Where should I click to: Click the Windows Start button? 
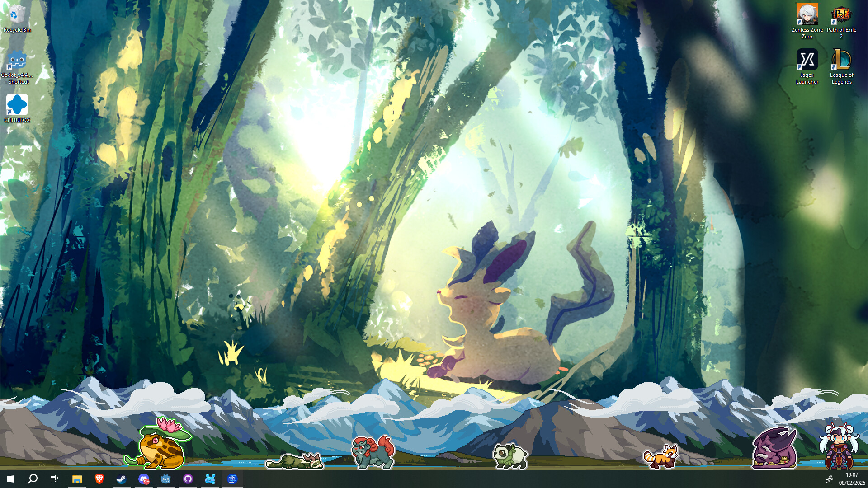tap(11, 479)
